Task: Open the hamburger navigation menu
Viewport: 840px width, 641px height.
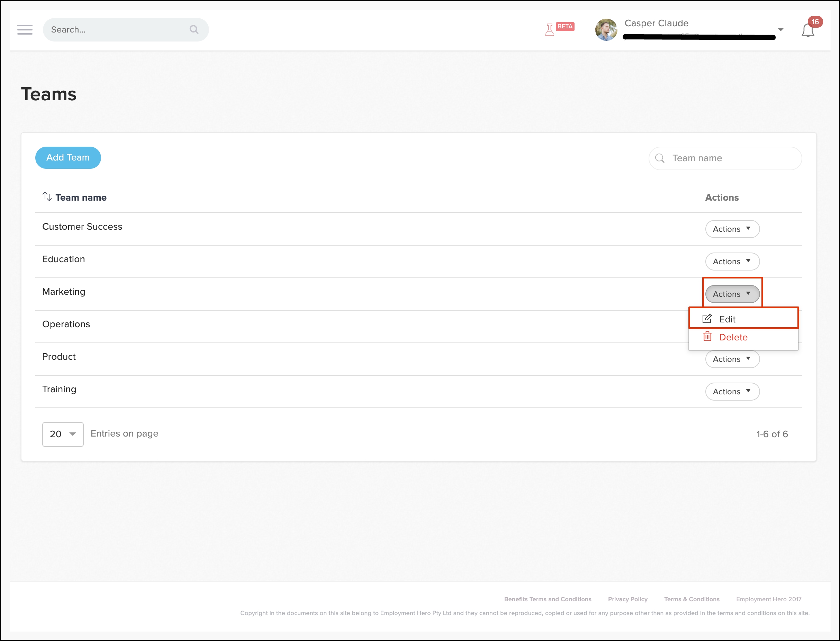Action: (x=25, y=30)
